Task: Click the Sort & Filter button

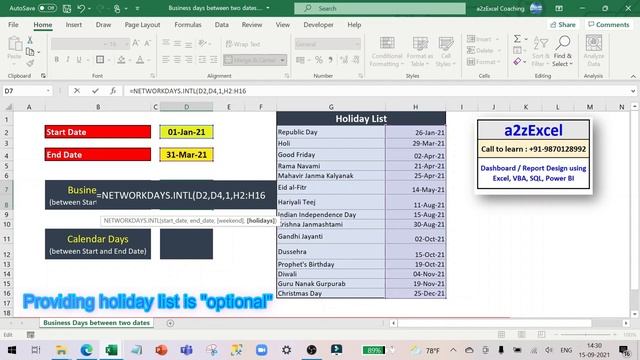Action: (541, 51)
